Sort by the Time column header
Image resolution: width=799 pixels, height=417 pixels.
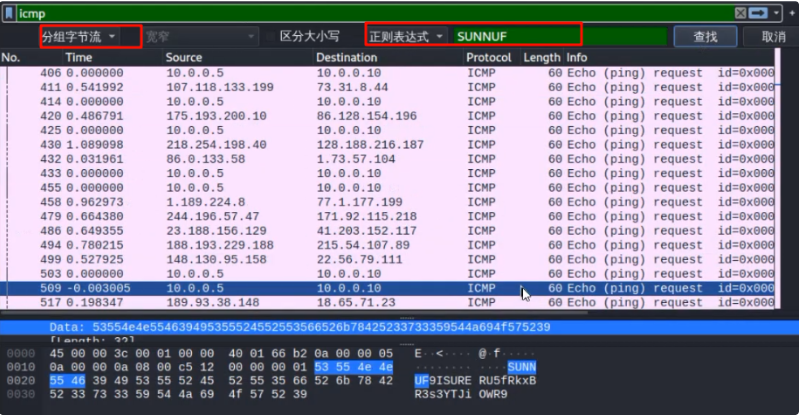(x=113, y=58)
